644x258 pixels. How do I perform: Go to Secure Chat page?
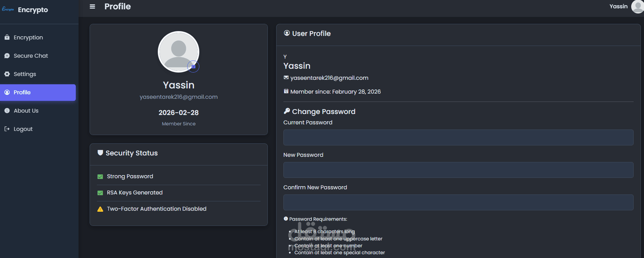pos(31,56)
